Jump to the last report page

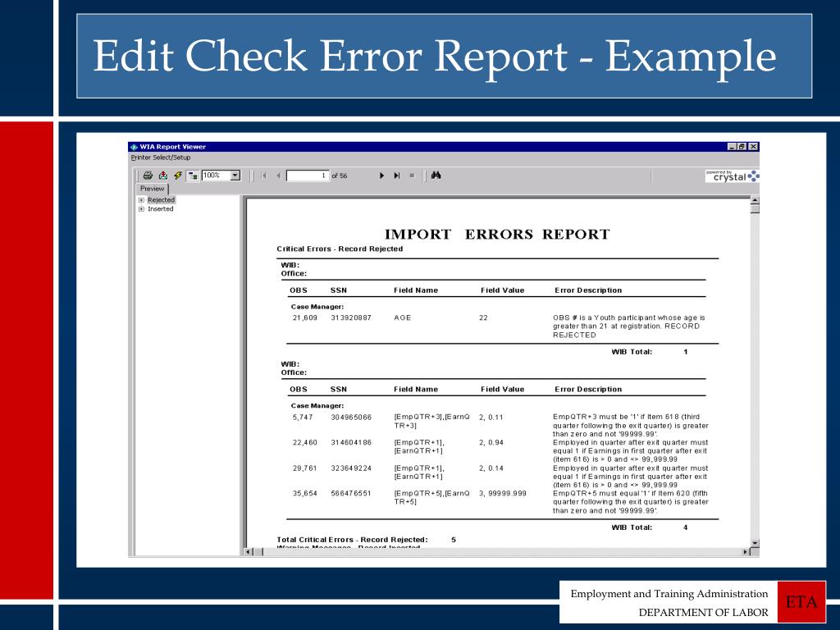(396, 176)
